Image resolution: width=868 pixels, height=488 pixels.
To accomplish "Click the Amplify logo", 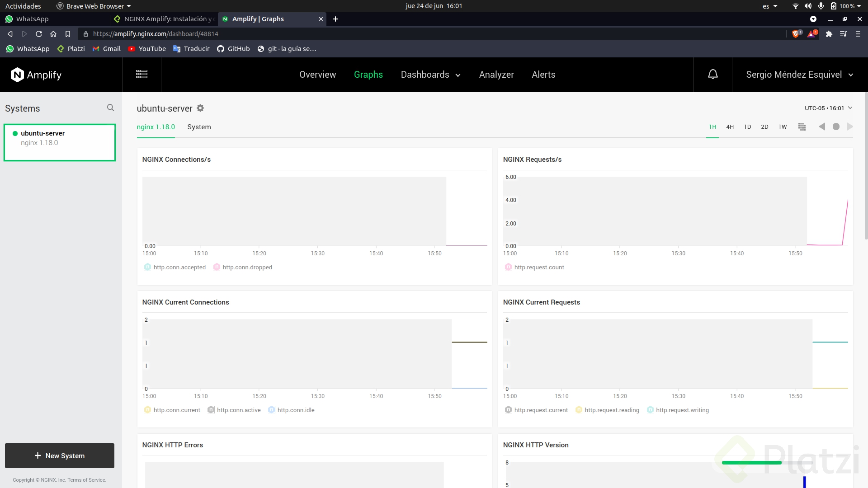I will tap(36, 75).
